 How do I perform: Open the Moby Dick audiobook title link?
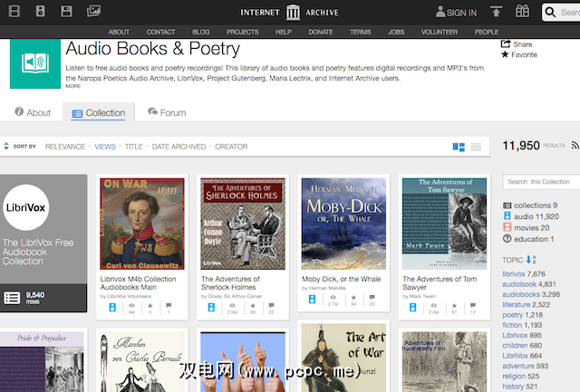pyautogui.click(x=341, y=279)
